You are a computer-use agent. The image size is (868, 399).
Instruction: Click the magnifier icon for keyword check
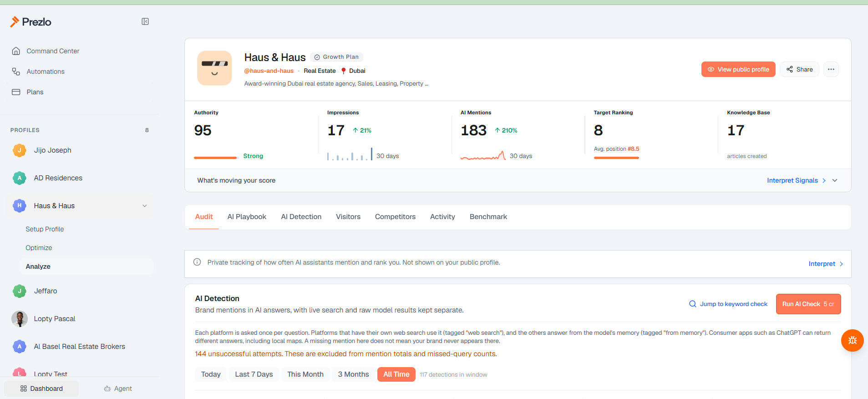point(693,304)
